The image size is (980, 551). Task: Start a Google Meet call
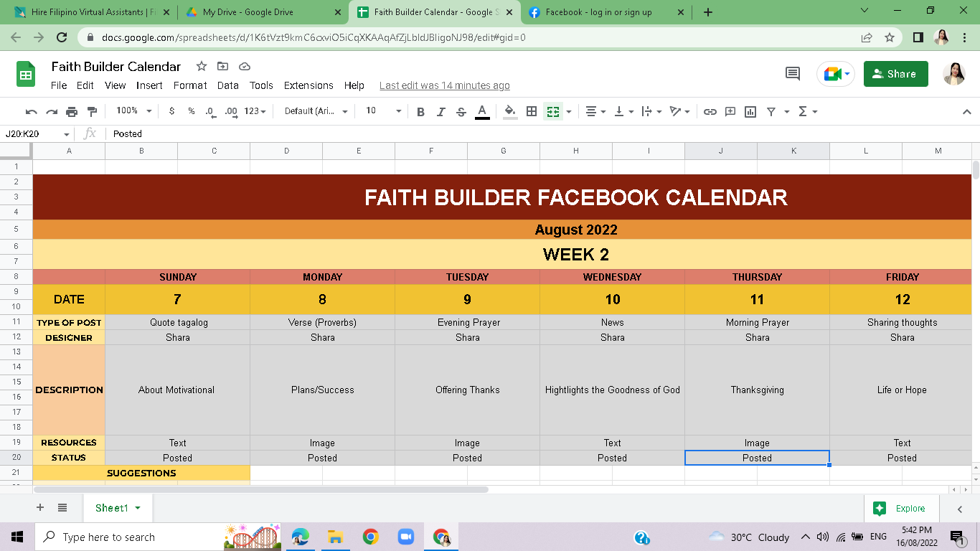tap(836, 74)
